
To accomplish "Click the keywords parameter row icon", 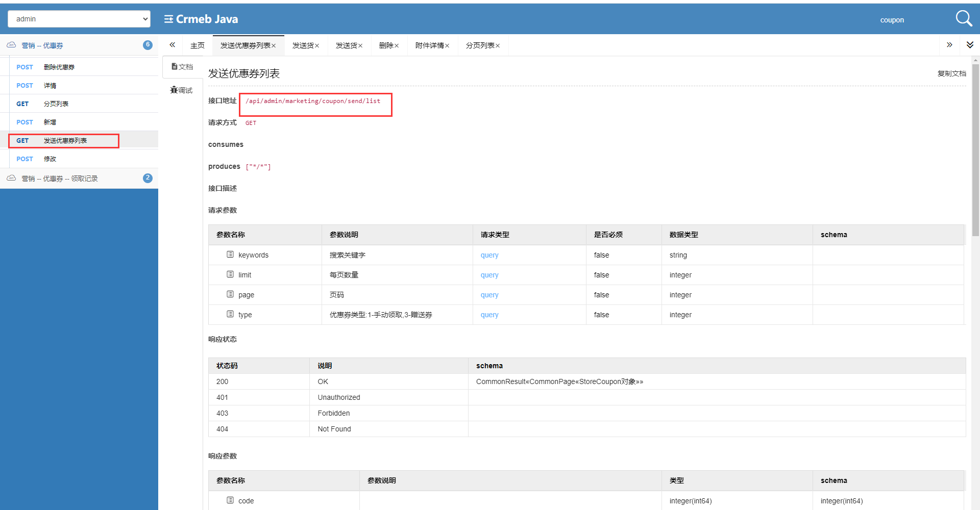I will 230,254.
